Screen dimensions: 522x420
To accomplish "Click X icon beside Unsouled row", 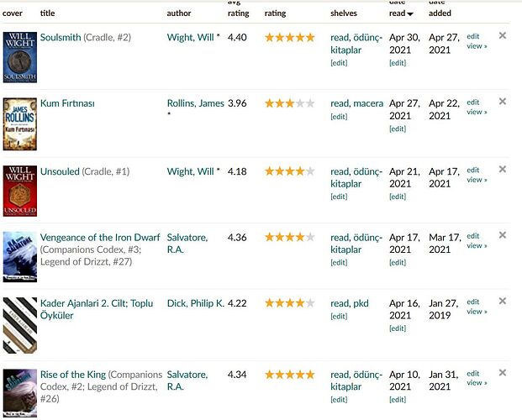I will (503, 170).
